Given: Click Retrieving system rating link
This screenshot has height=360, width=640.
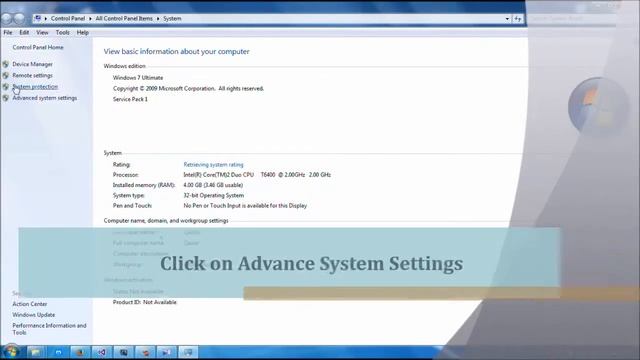Looking at the screenshot, I should tap(213, 164).
